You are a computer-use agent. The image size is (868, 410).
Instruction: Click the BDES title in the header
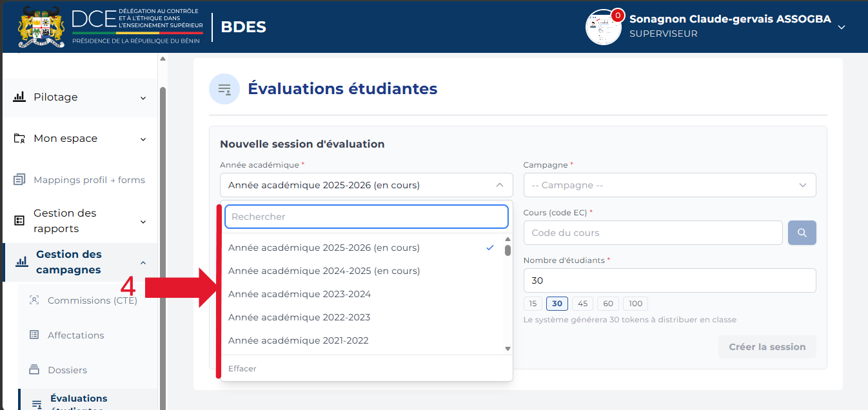[x=243, y=27]
